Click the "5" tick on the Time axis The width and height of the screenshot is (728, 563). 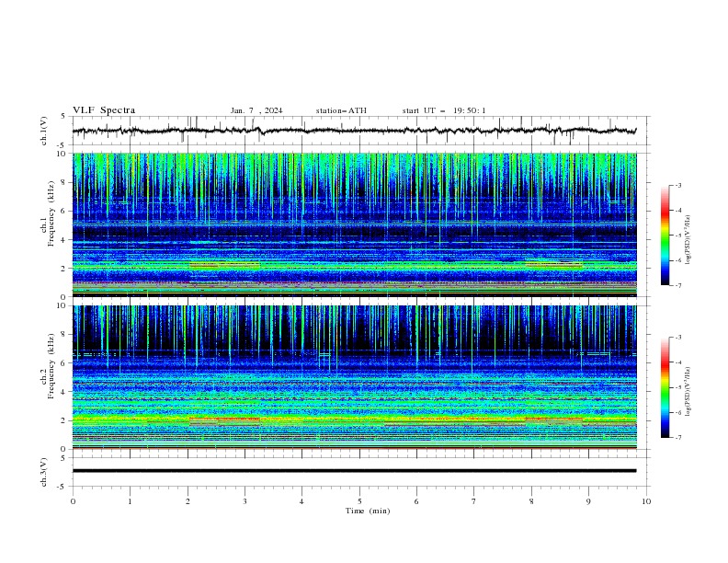(359, 501)
